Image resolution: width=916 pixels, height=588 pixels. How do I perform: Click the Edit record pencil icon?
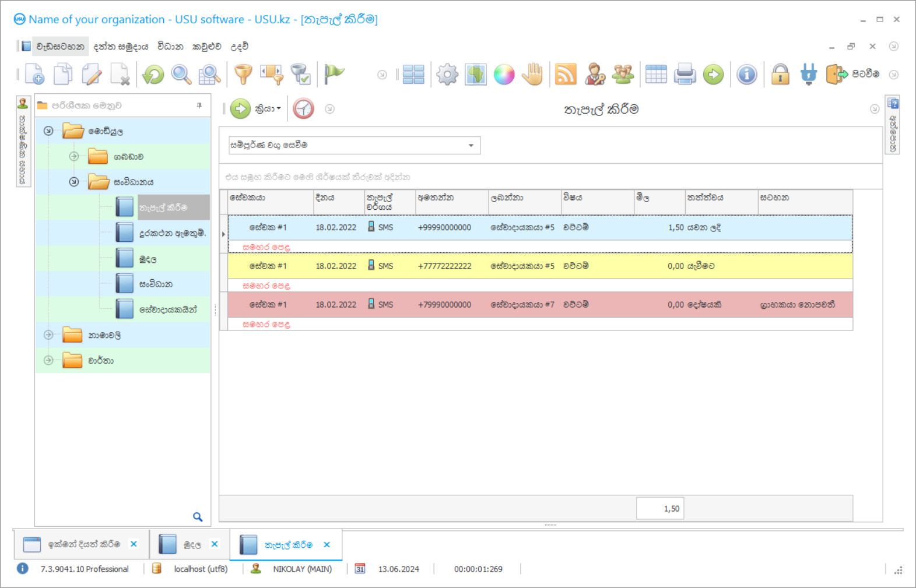tap(92, 75)
